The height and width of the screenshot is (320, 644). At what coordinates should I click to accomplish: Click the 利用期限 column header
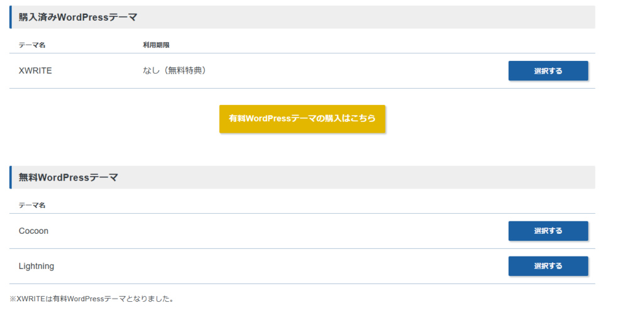156,45
